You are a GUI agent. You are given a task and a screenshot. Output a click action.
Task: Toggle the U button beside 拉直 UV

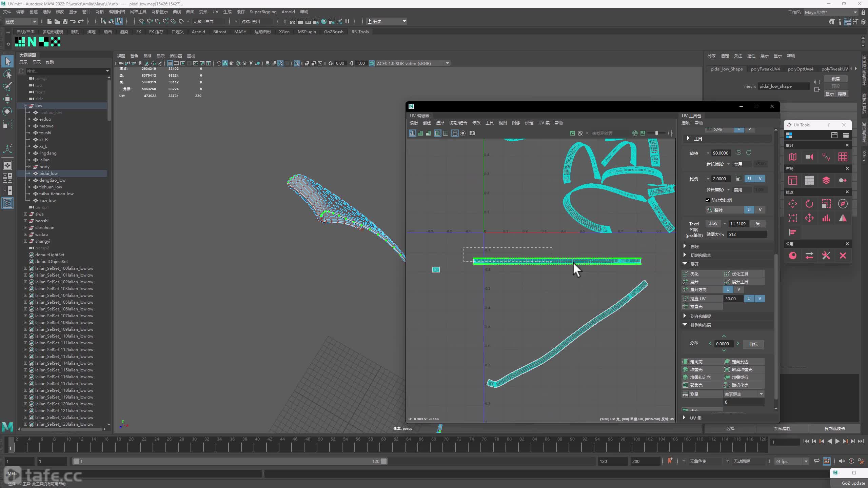tap(749, 299)
